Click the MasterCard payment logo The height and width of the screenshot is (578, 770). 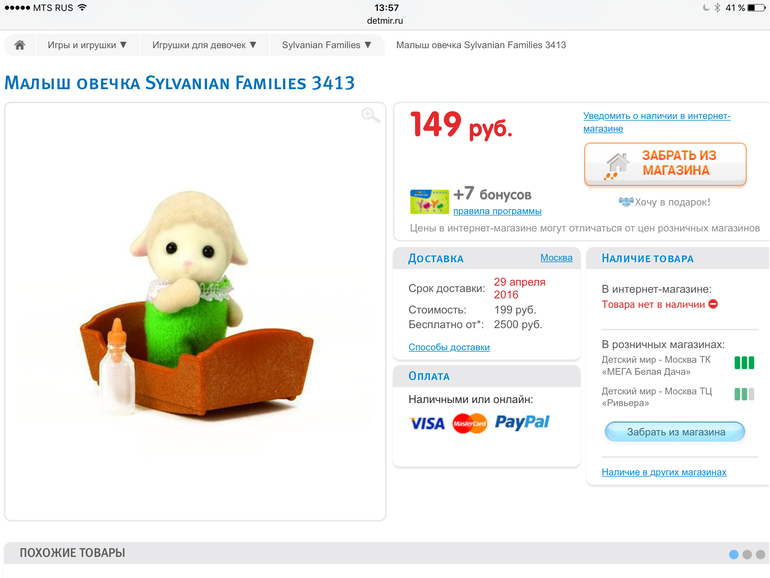[469, 423]
